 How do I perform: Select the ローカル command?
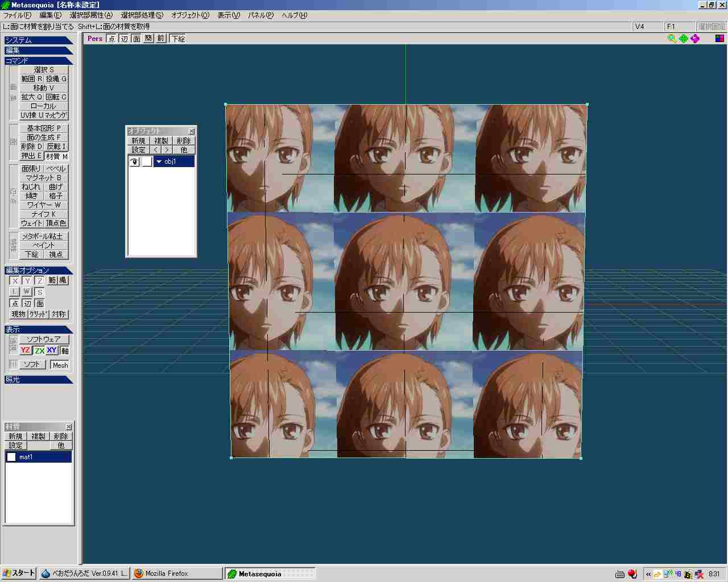[x=44, y=106]
